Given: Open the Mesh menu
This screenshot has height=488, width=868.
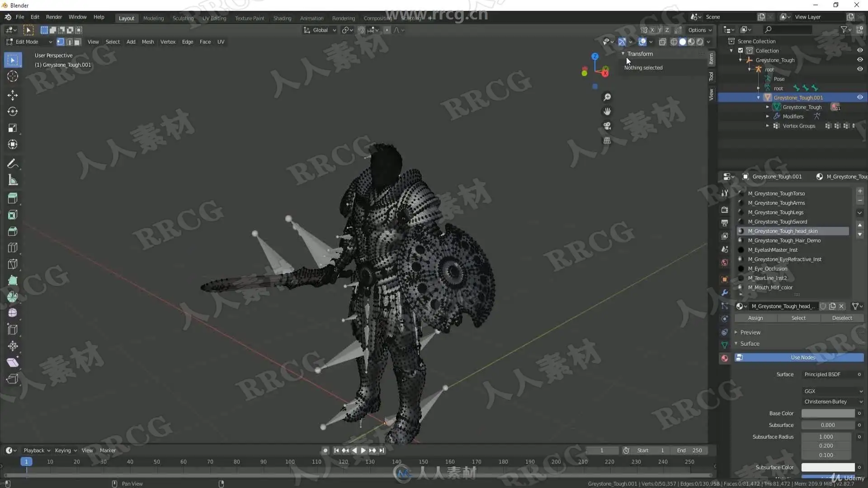Looking at the screenshot, I should (148, 42).
